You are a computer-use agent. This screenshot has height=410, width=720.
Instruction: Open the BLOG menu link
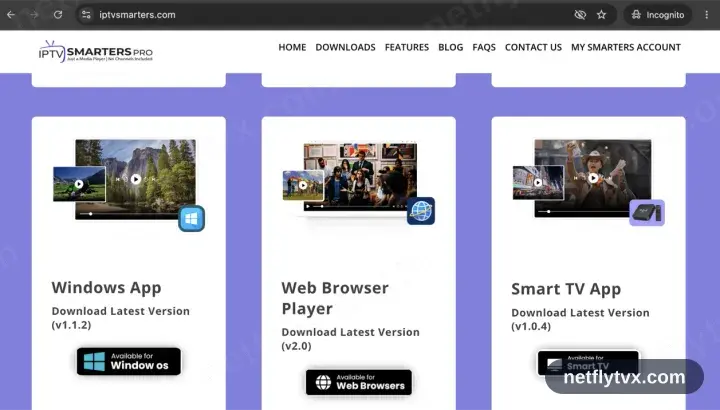coord(450,47)
